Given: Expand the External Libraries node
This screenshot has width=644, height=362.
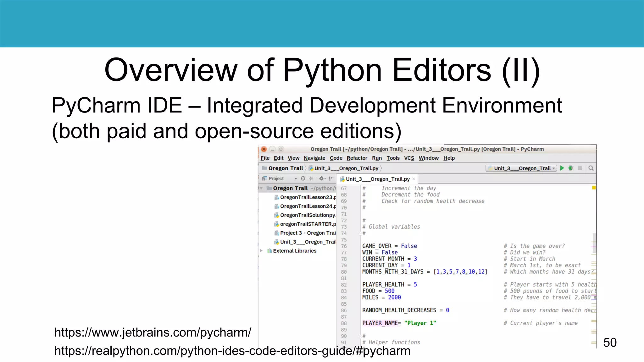Looking at the screenshot, I should pyautogui.click(x=261, y=251).
